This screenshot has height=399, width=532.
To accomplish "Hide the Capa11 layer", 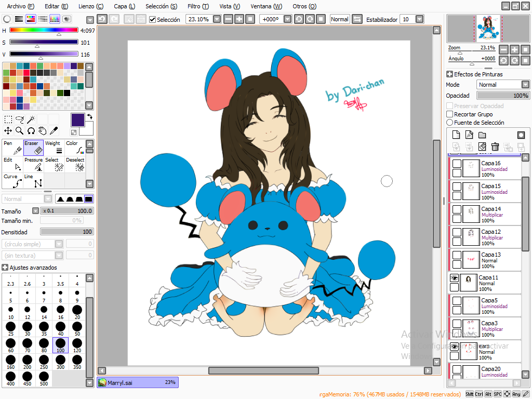I will [454, 278].
